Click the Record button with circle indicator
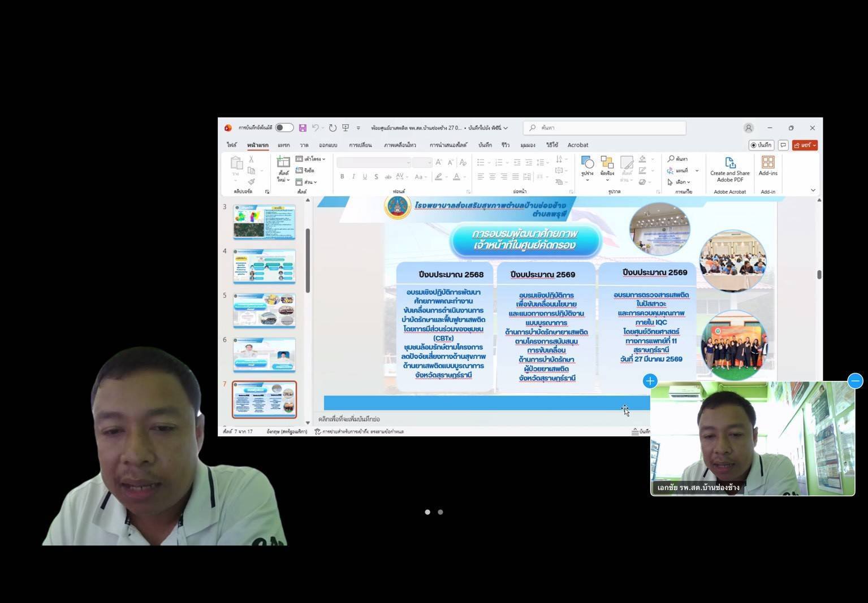The image size is (868, 603). click(x=761, y=145)
